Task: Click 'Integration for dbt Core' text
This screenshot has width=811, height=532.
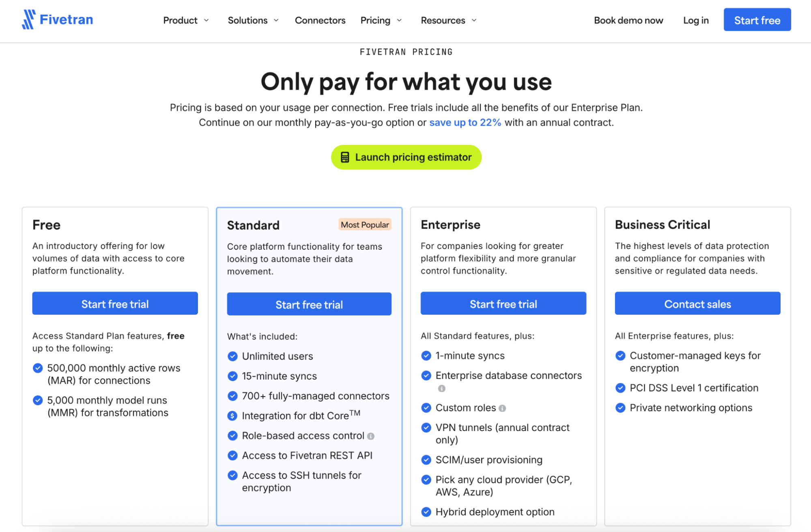Action: (301, 415)
